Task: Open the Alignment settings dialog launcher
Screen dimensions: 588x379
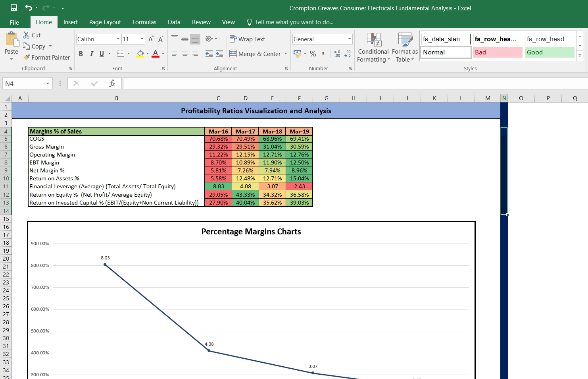Action: tap(287, 69)
